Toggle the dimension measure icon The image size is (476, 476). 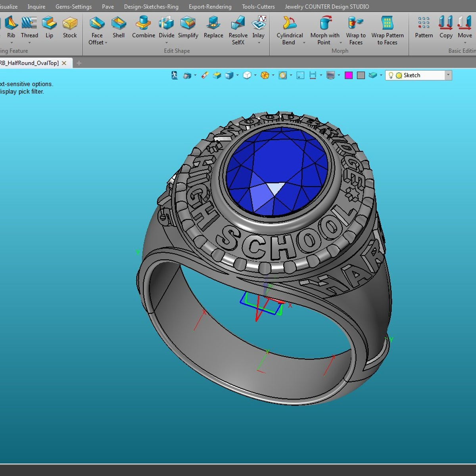coord(313,75)
